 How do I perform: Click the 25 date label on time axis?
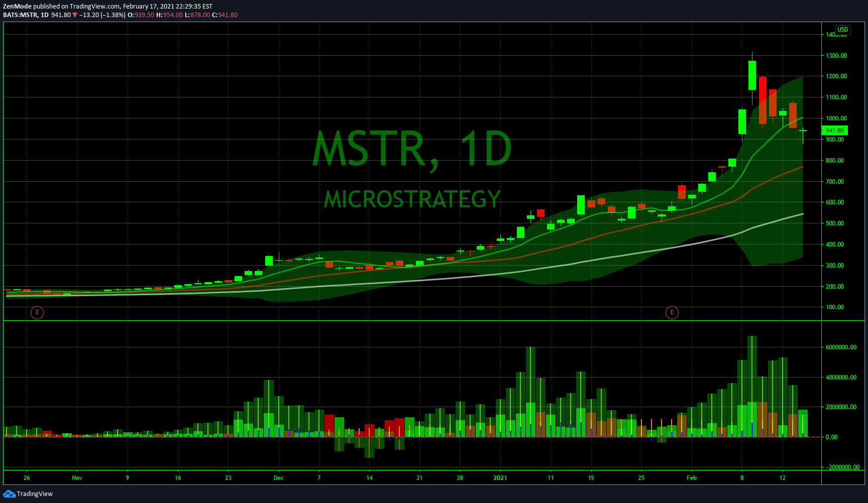coord(641,478)
